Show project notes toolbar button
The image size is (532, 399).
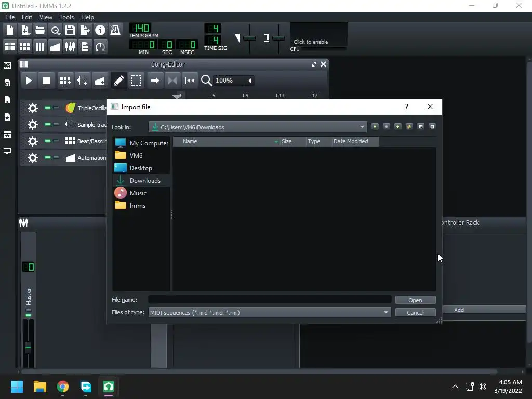(x=85, y=46)
